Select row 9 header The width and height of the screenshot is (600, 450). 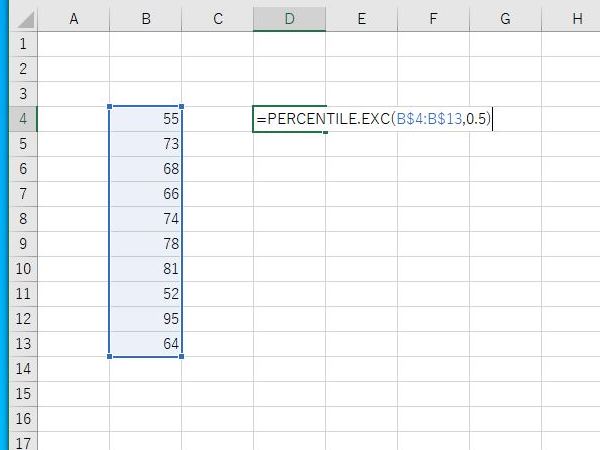pyautogui.click(x=23, y=244)
